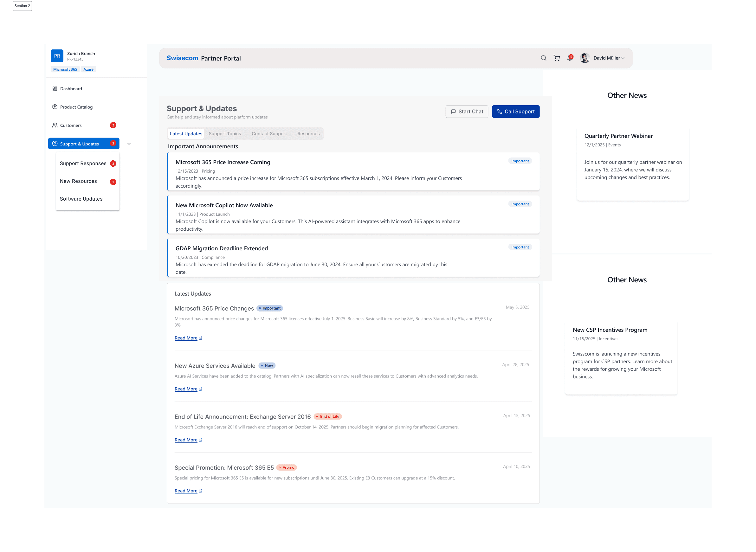Click New badge beside Azure Services
The height and width of the screenshot is (552, 756).
tap(267, 366)
